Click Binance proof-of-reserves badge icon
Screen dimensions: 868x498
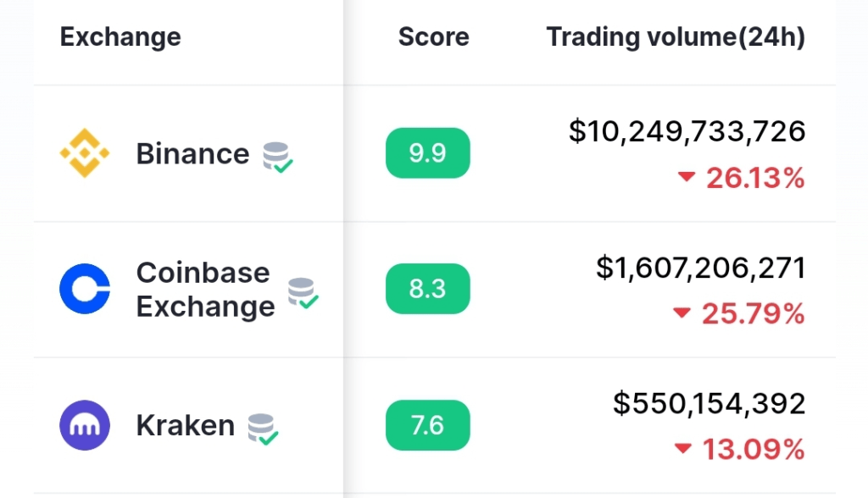[x=278, y=158]
